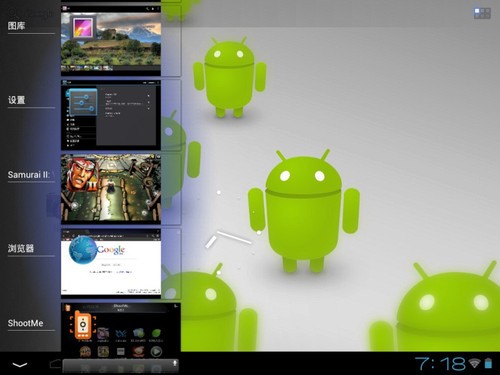Tap the back chevron in navigation bar
500x375 pixels.
(x=20, y=365)
